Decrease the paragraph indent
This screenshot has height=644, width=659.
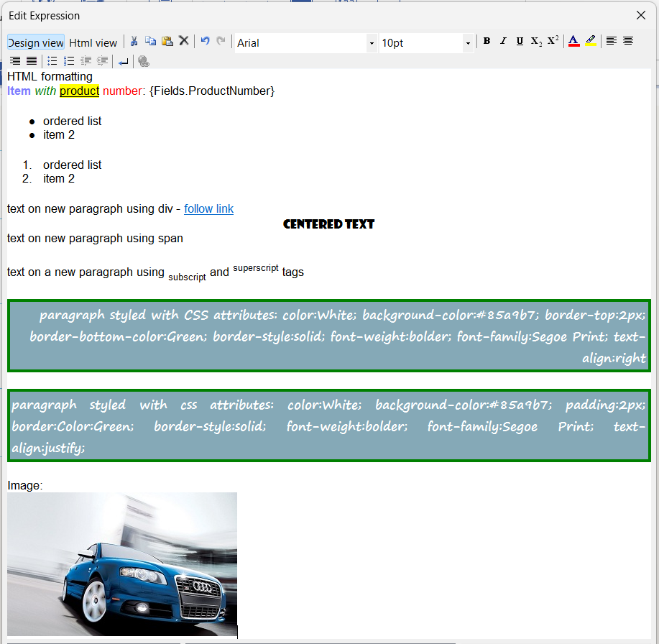pos(86,61)
